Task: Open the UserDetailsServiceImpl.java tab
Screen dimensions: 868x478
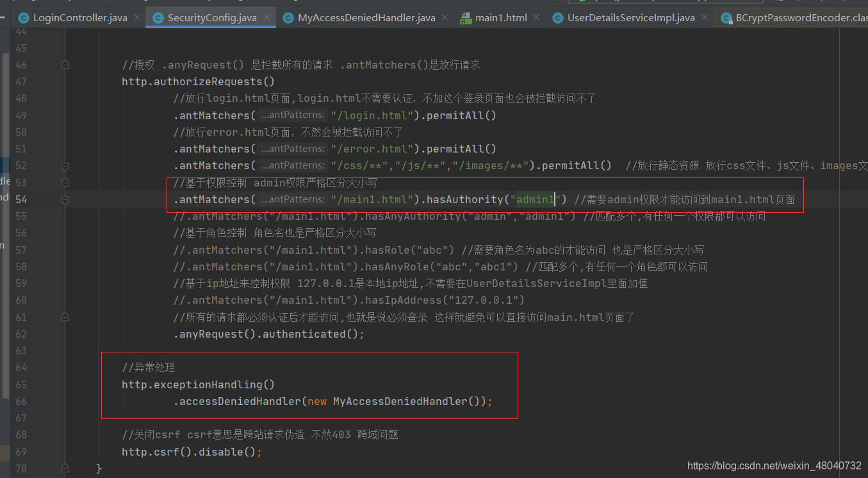Action: pos(631,18)
